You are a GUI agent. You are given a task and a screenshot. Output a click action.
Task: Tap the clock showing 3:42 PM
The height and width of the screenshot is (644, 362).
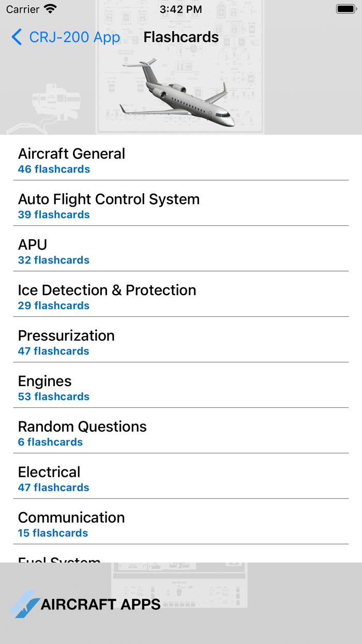[x=180, y=8]
